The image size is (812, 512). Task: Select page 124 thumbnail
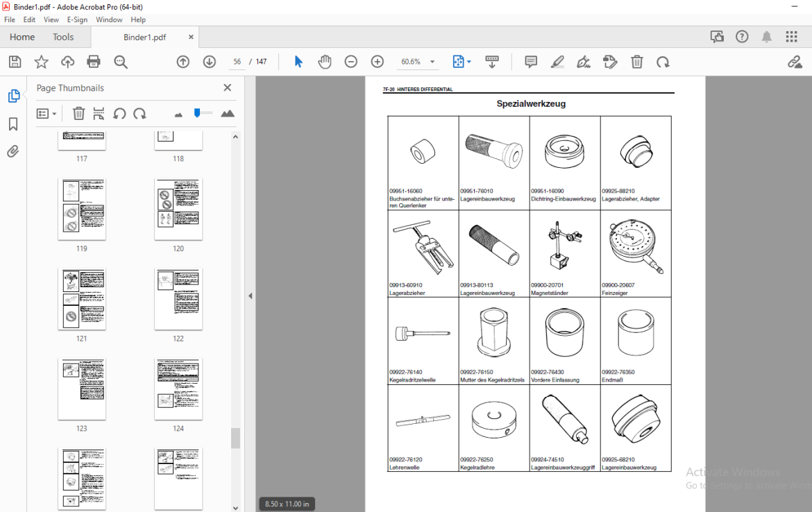coord(178,389)
